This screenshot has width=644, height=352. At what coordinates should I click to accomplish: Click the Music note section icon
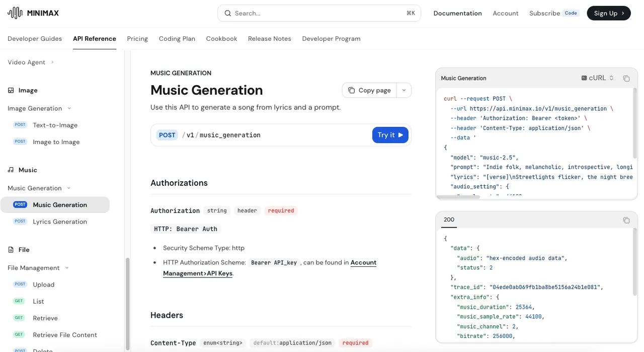pyautogui.click(x=11, y=170)
